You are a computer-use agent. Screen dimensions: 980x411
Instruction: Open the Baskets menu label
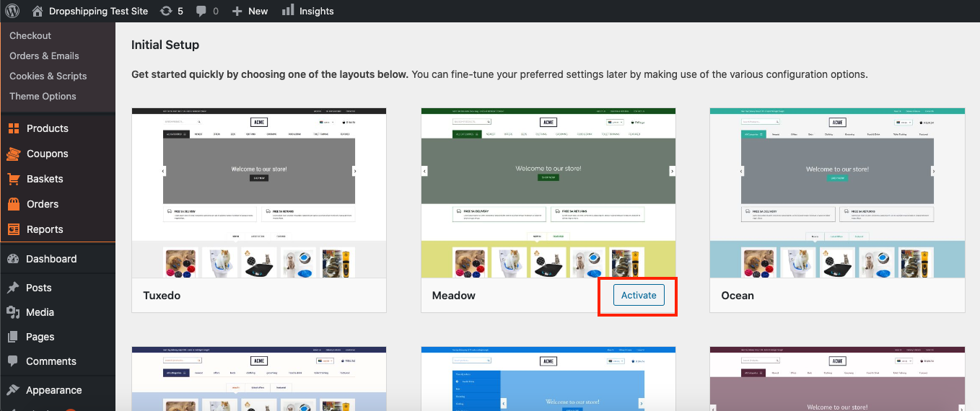(45, 179)
